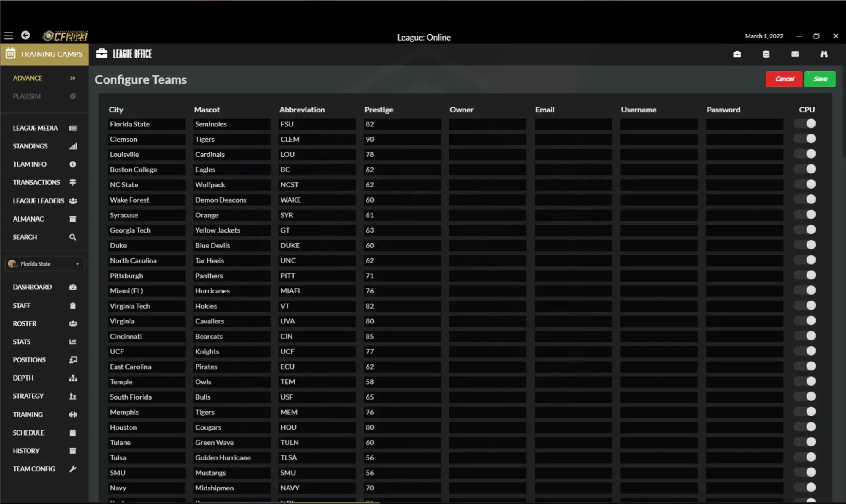Screen dimensions: 846x504
Task: Click Advance to progress the league
Action: (44, 78)
